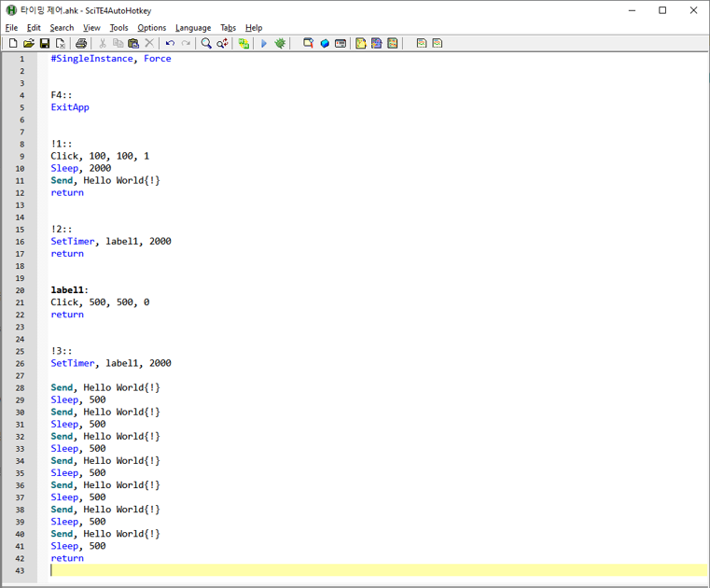Click the window spy tool icon
This screenshot has height=588, width=710.
tap(309, 44)
